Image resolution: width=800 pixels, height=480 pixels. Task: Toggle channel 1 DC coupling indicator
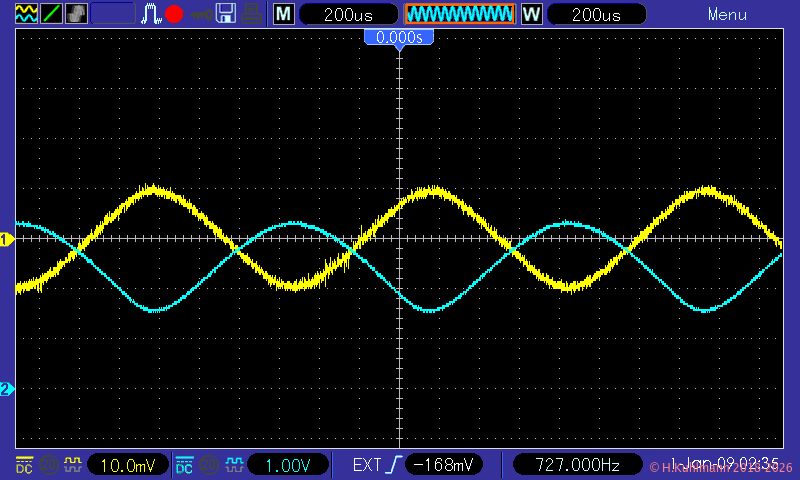[x=23, y=465]
